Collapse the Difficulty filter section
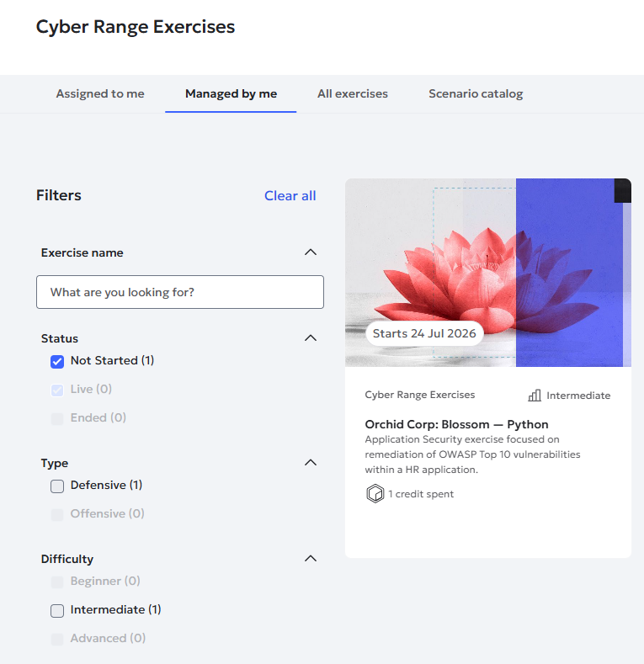This screenshot has height=664, width=644. tap(311, 559)
